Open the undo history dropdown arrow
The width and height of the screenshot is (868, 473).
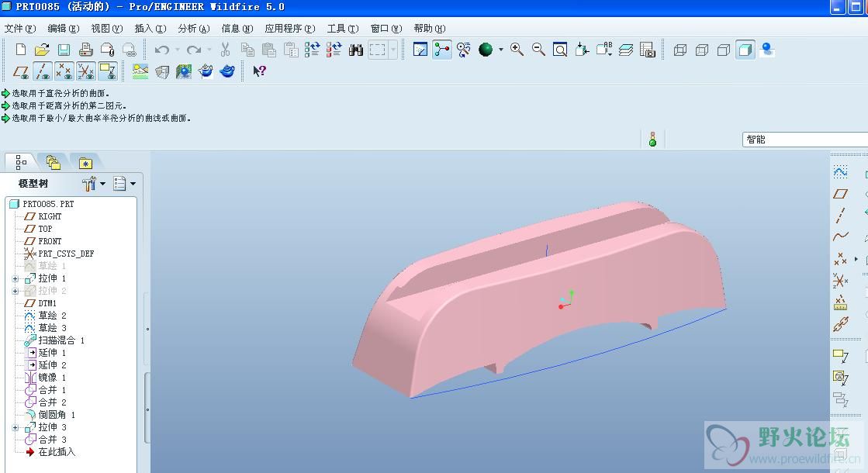(x=177, y=50)
